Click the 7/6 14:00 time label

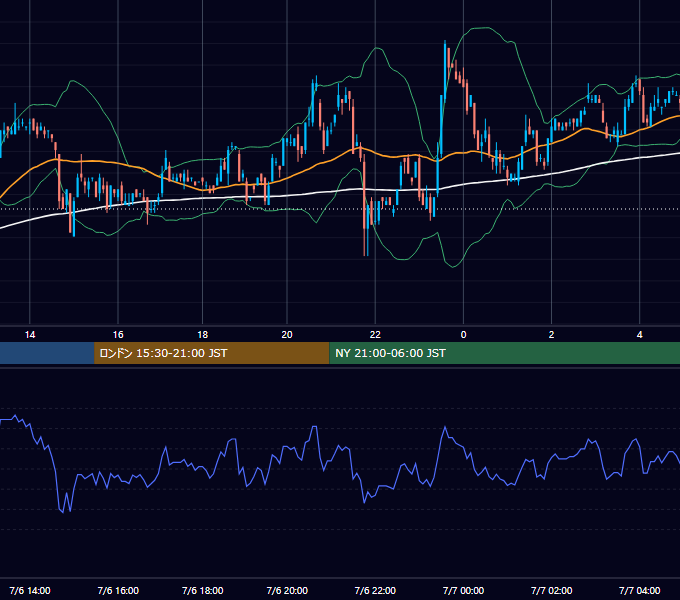click(30, 590)
